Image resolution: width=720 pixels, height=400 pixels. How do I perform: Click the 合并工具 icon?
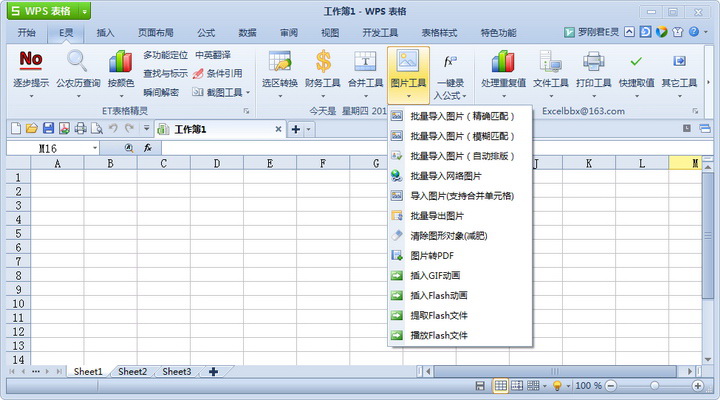pos(366,61)
